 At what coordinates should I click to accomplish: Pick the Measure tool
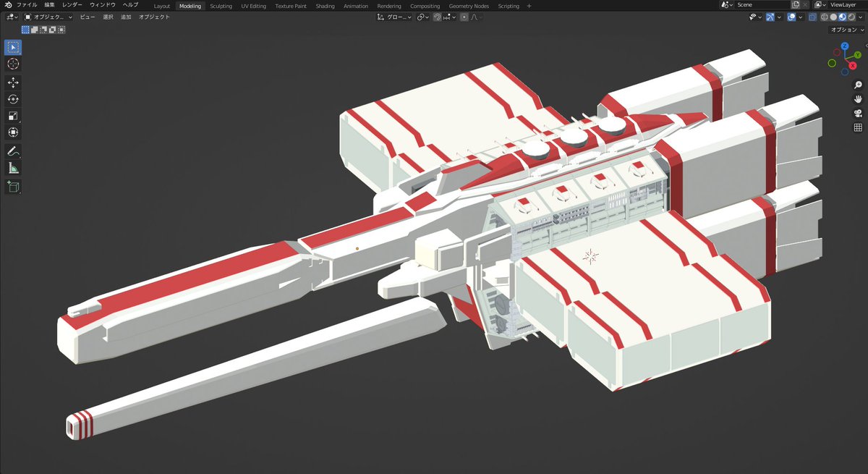click(13, 168)
